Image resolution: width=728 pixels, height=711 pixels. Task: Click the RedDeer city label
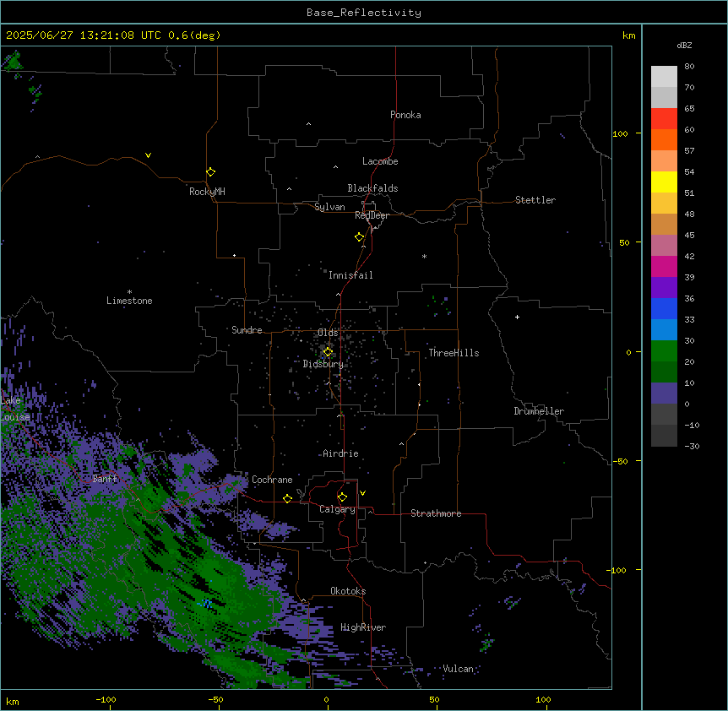click(372, 215)
